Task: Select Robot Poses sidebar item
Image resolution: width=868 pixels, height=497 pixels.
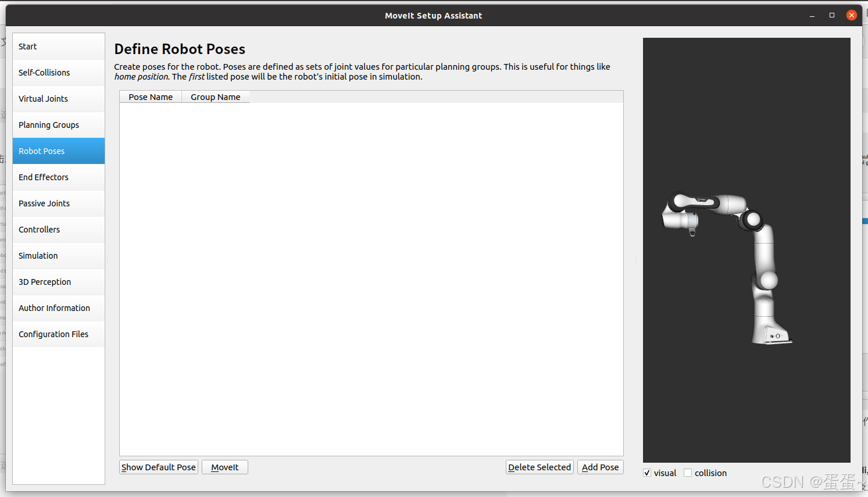Action: pos(59,151)
